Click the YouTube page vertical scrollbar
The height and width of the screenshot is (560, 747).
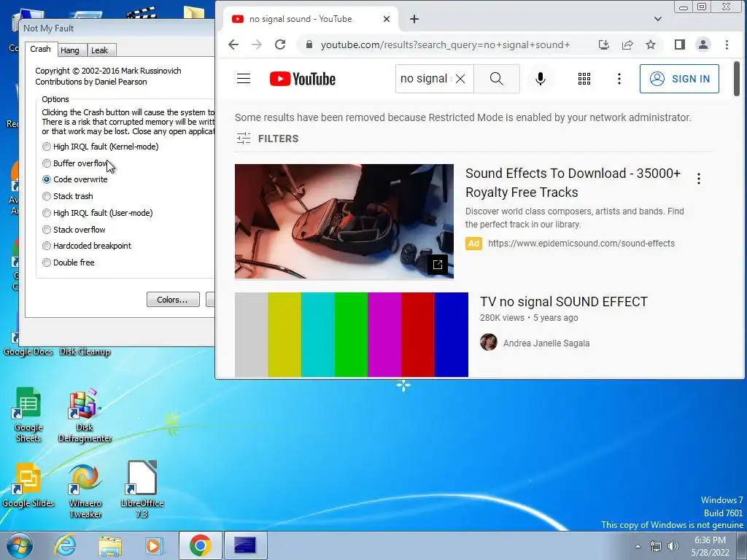(x=737, y=79)
